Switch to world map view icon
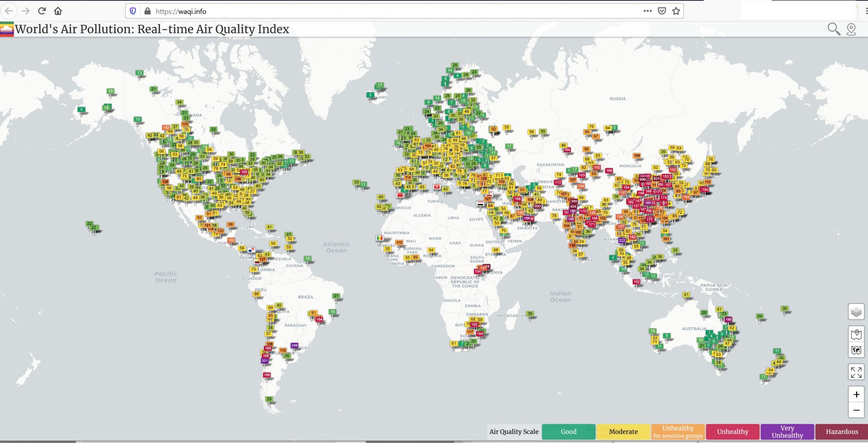868x443 pixels. tap(856, 350)
